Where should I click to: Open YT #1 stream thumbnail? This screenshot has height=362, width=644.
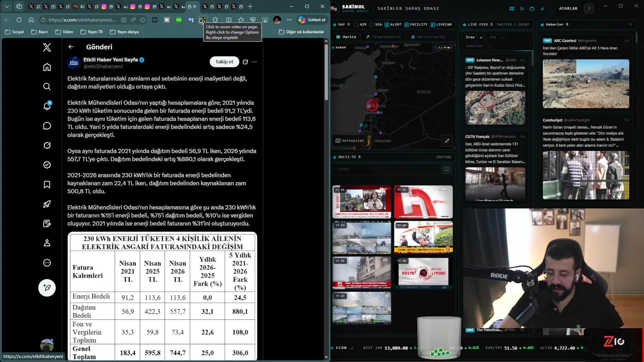tap(361, 202)
